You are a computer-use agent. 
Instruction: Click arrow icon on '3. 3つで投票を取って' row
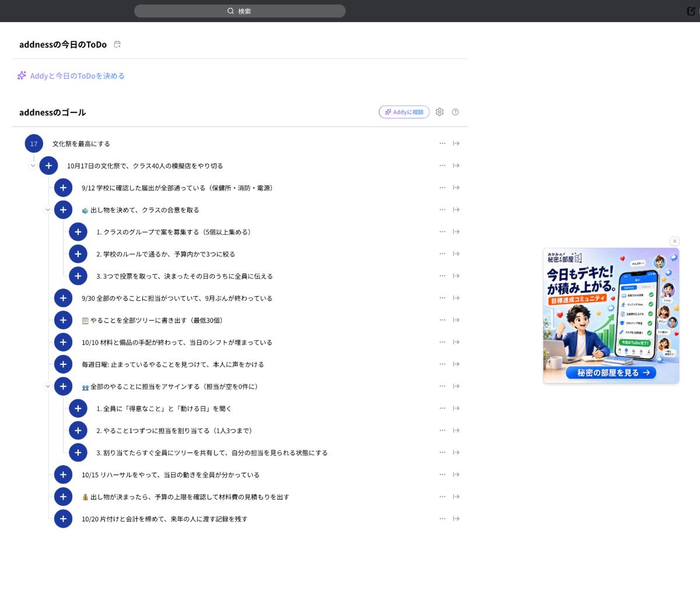coord(456,276)
